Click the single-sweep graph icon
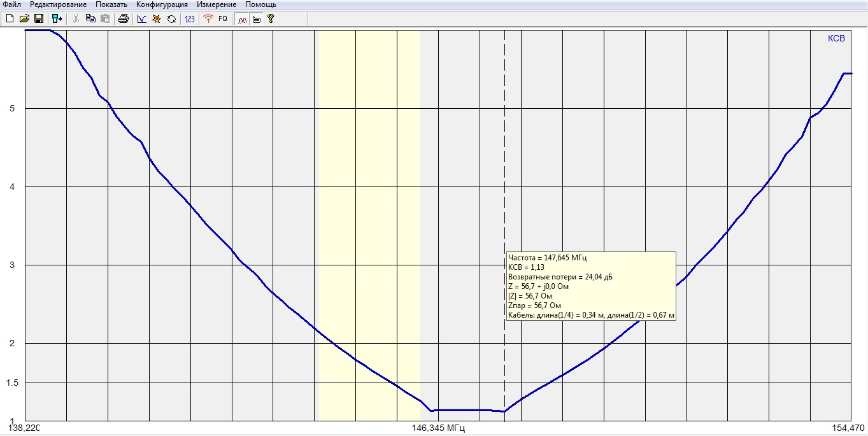This screenshot has height=436, width=868. tap(142, 19)
